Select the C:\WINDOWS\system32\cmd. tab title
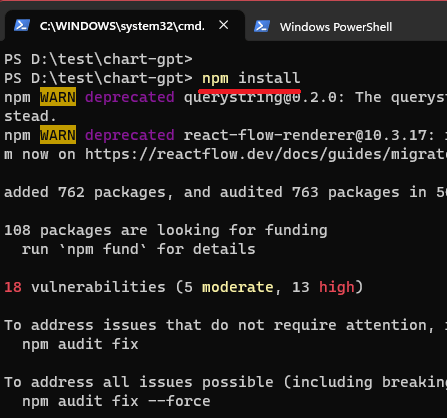 tap(122, 26)
